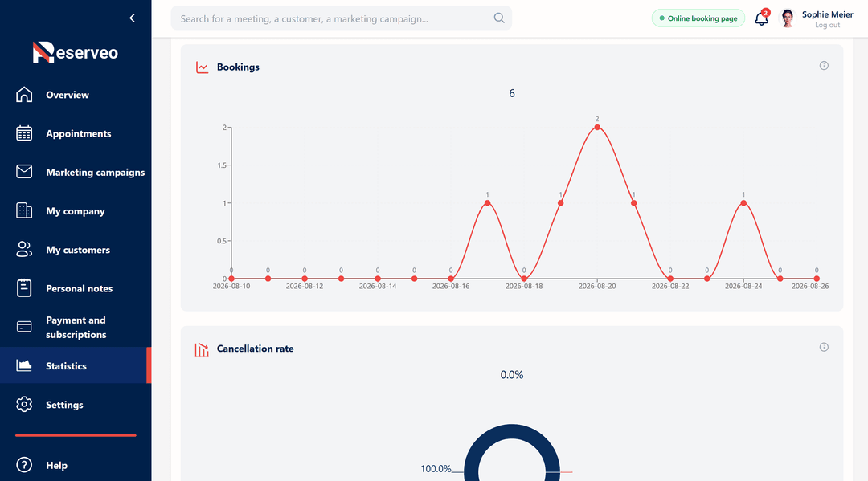Click the 100.0% donut label
The height and width of the screenshot is (481, 868).
tap(436, 469)
